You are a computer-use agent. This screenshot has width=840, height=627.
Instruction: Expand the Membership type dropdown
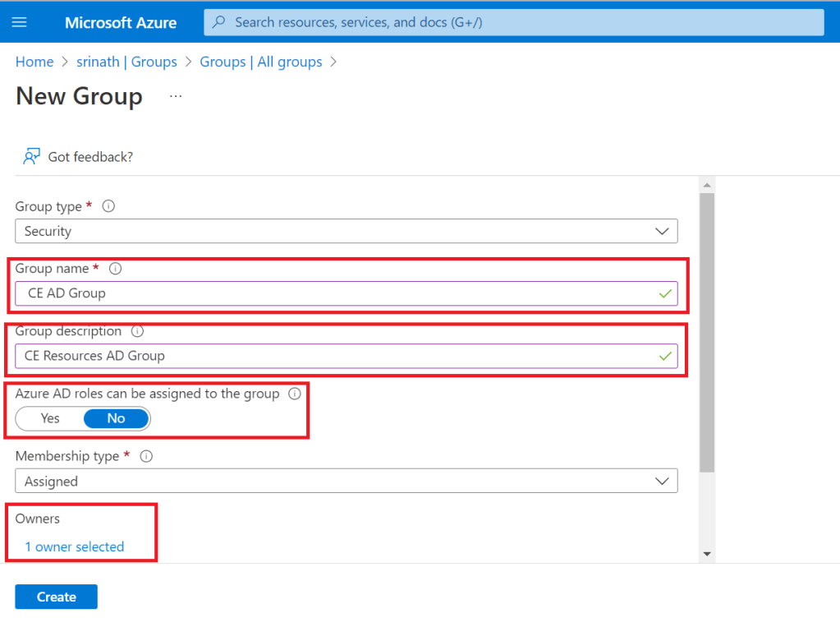(x=346, y=482)
